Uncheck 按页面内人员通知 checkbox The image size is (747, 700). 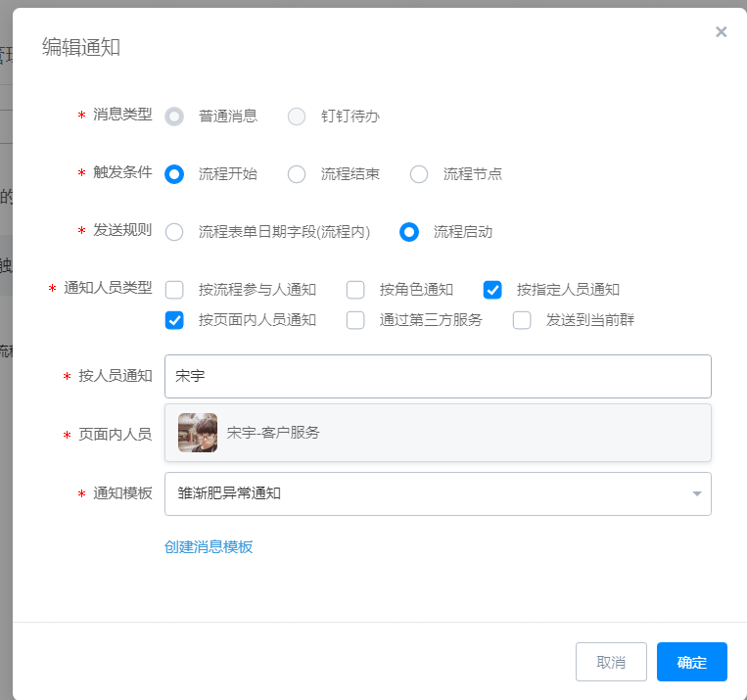[x=174, y=320]
